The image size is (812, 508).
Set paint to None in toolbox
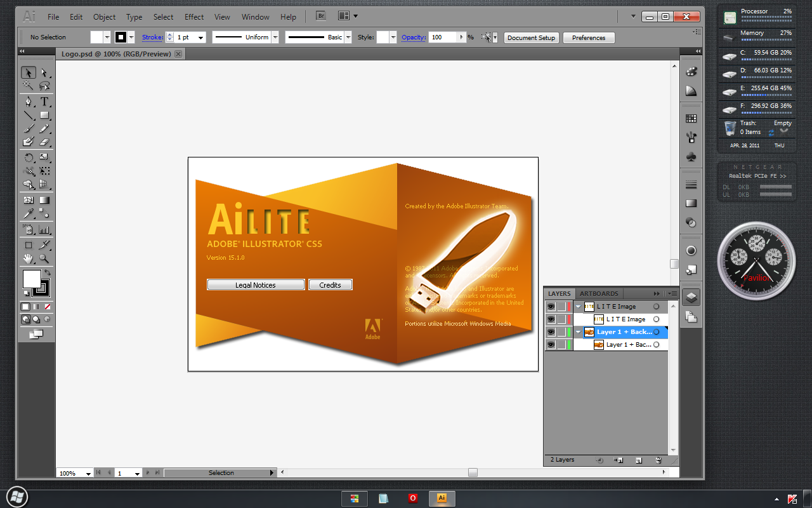point(48,306)
